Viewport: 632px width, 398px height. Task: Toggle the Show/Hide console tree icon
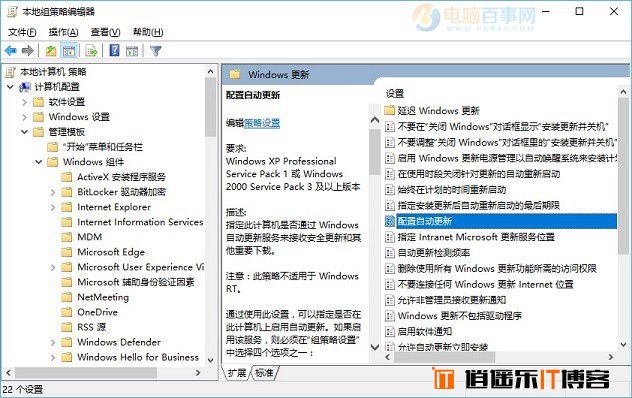click(x=69, y=51)
